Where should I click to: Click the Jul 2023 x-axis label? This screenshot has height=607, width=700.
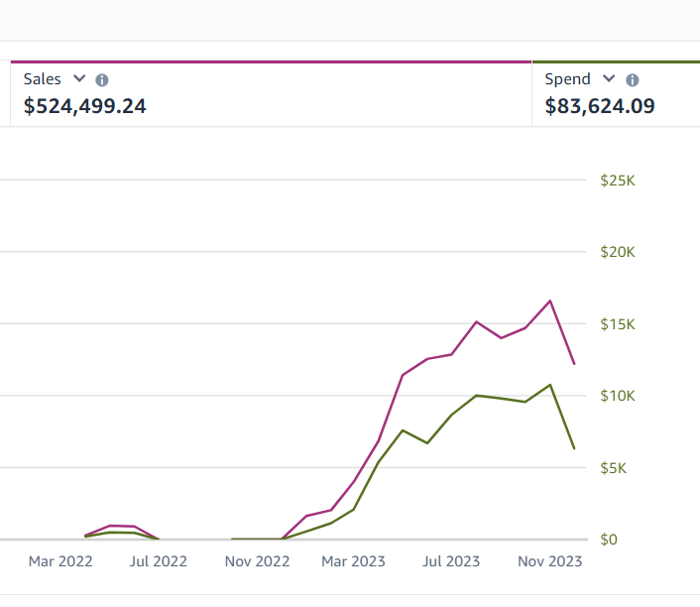pos(451,561)
